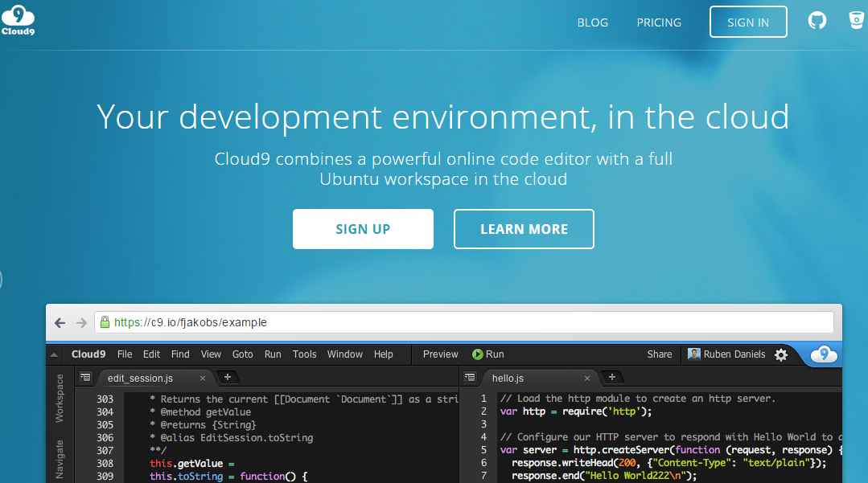Click '@returns {String}' comment line
This screenshot has width=868, height=483.
(x=203, y=425)
